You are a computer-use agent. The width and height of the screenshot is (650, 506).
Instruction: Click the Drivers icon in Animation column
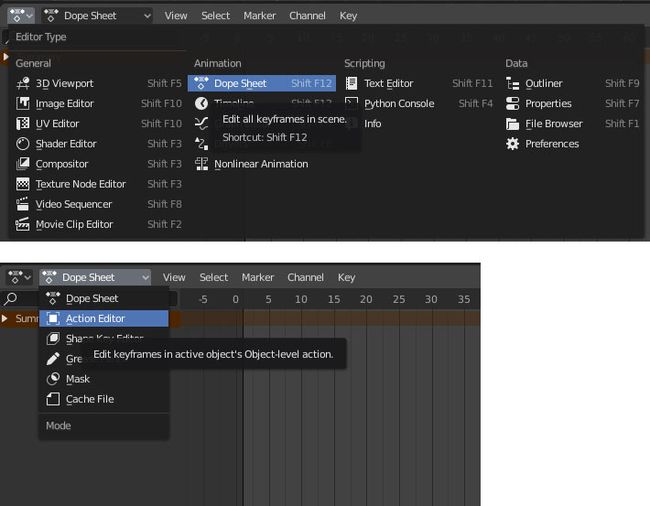tap(201, 144)
